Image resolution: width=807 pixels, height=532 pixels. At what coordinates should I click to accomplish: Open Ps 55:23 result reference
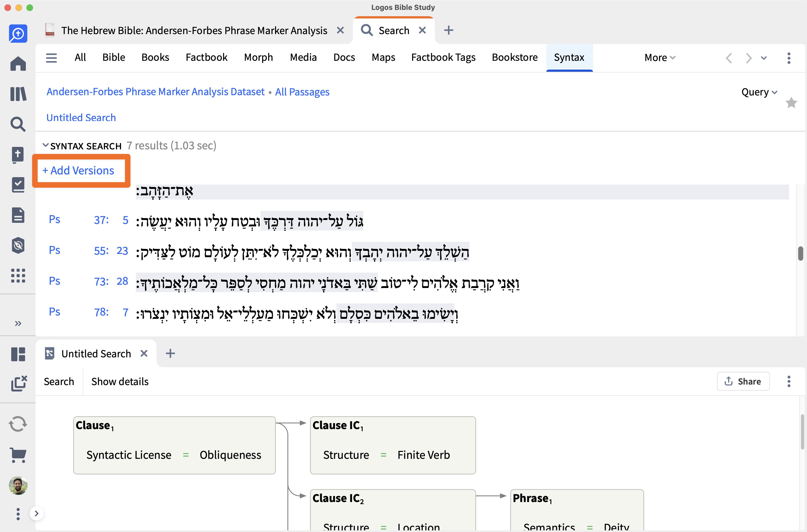point(88,251)
